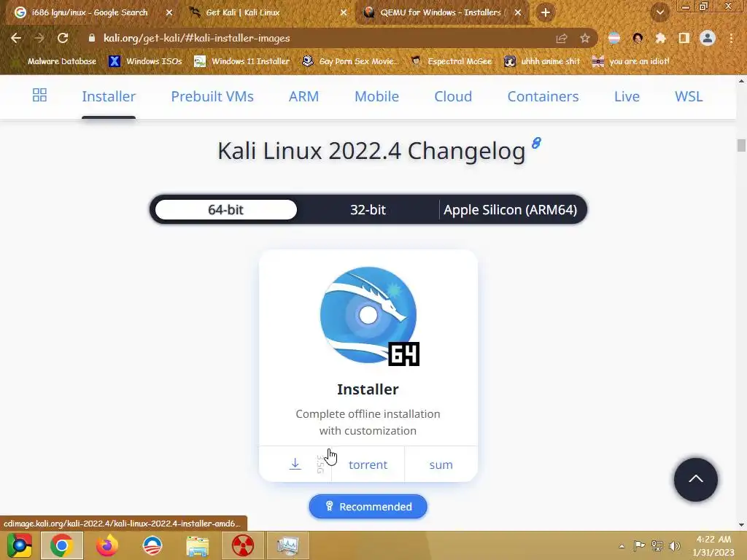View site info via the lock icon
Screen dimensions: 747x560
pyautogui.click(x=92, y=38)
